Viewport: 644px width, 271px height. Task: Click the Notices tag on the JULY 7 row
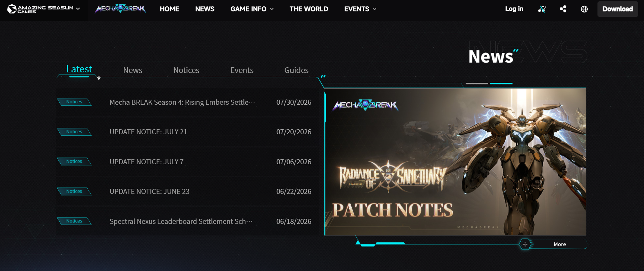(74, 161)
